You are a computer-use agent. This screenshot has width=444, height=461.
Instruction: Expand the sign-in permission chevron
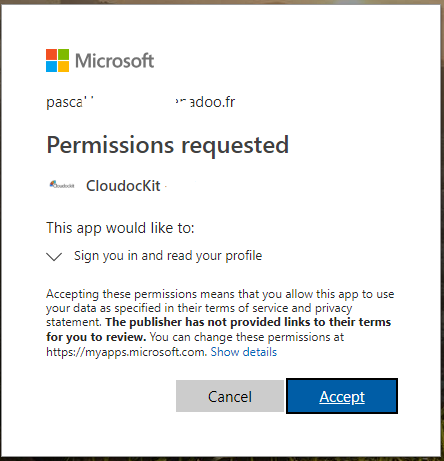click(x=54, y=257)
